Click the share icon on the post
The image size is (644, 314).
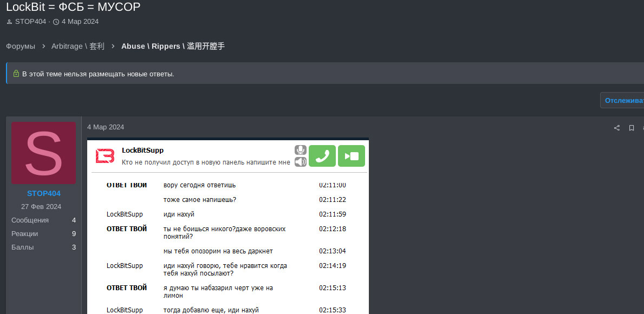click(x=616, y=128)
